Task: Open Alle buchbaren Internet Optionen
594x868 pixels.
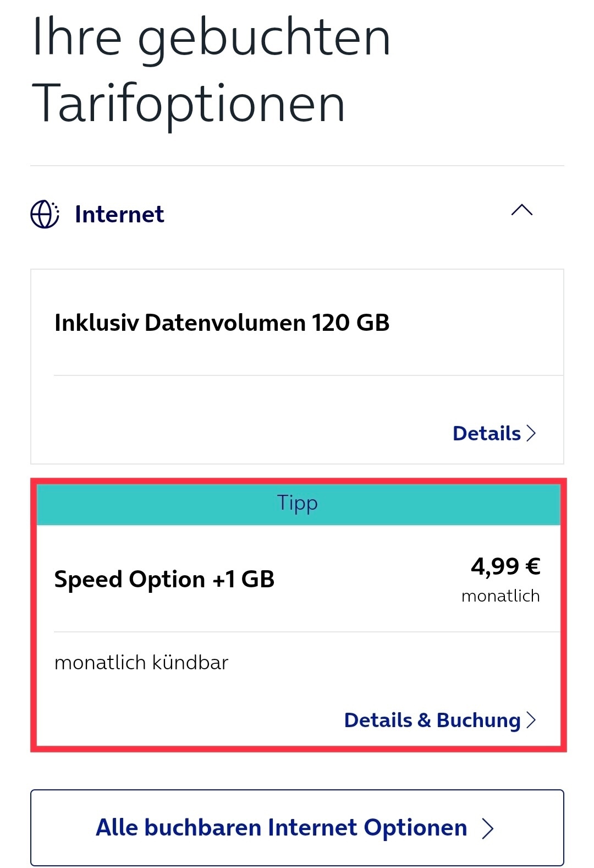Action: point(297,828)
